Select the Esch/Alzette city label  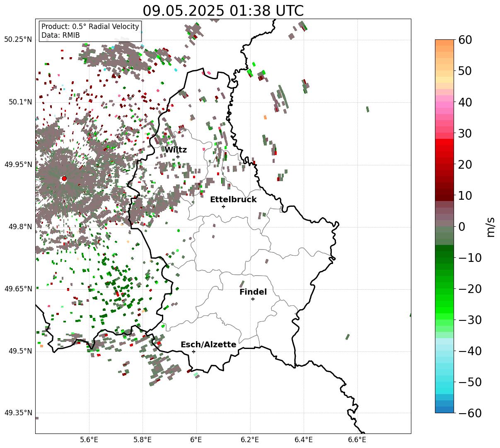(208, 345)
